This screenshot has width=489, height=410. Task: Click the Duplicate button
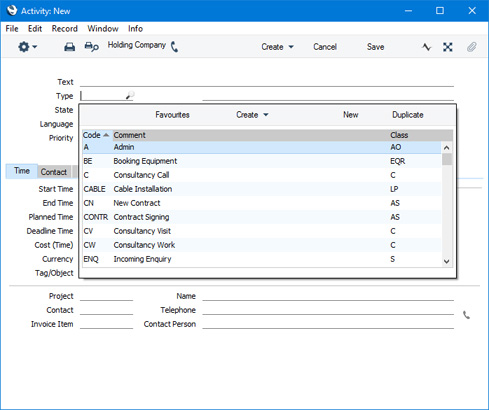(x=408, y=115)
